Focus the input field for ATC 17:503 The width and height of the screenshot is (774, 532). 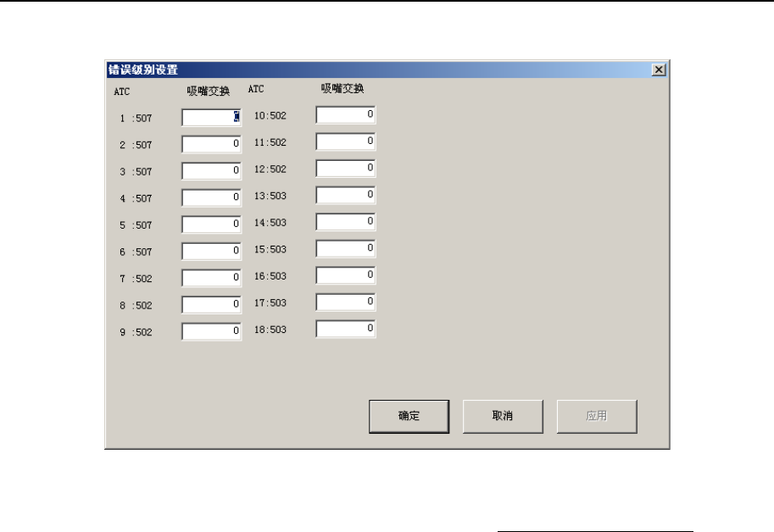(346, 302)
